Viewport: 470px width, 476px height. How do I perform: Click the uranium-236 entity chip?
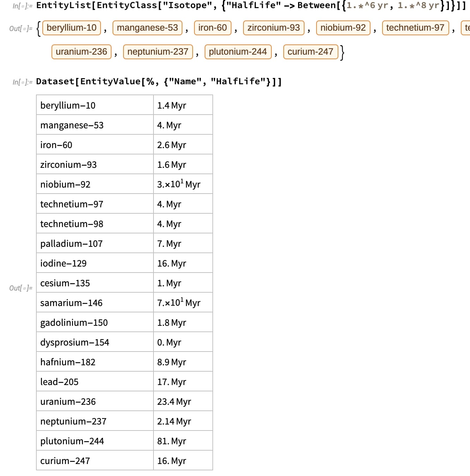pos(81,52)
